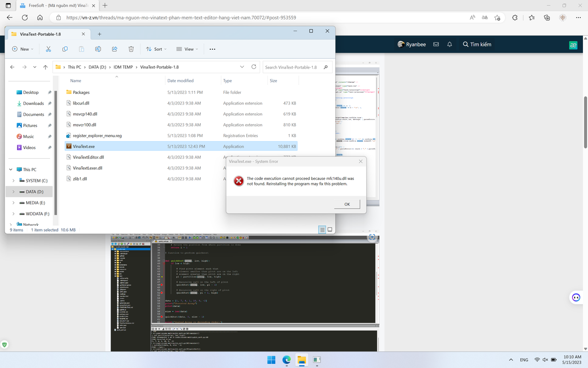Screen dimensions: 588x368
Task: Switch to large thumbnails view in Explorer status bar
Action: click(x=330, y=230)
